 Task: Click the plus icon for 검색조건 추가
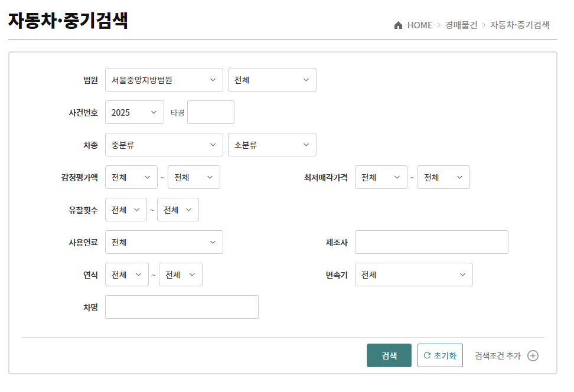(x=533, y=356)
